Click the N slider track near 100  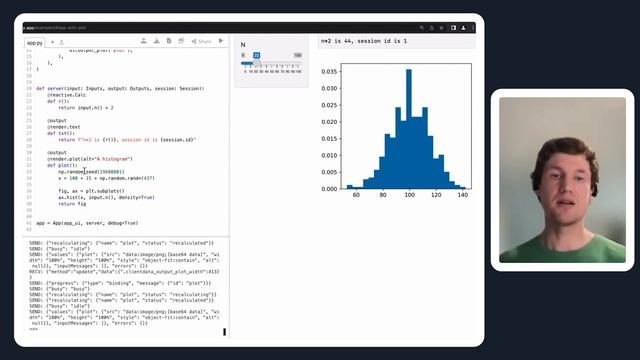click(x=298, y=63)
